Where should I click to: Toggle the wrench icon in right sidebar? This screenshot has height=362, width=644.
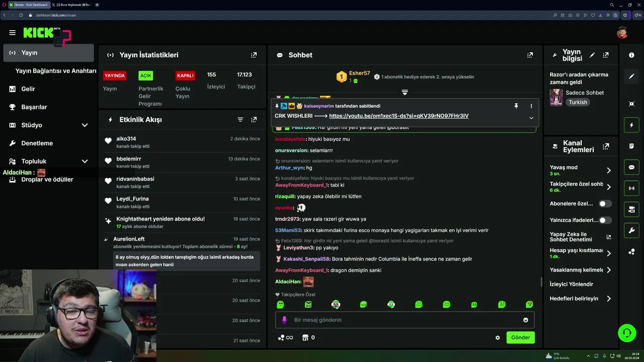[x=631, y=230]
